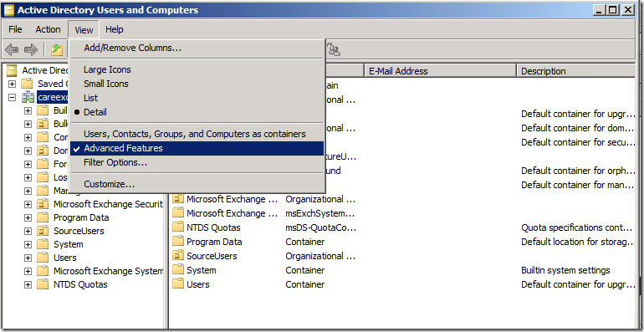Click the careexc domain icon in tree
This screenshot has width=644, height=332.
28,97
